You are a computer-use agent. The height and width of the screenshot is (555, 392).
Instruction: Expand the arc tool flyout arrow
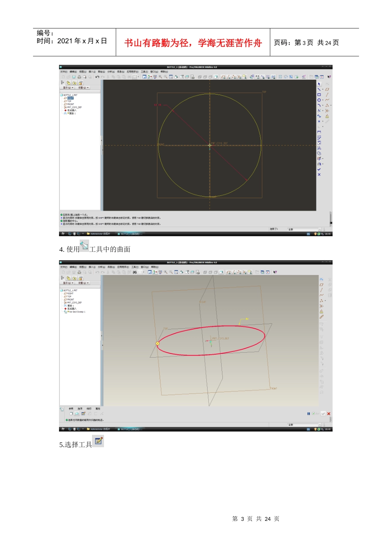tap(323, 105)
